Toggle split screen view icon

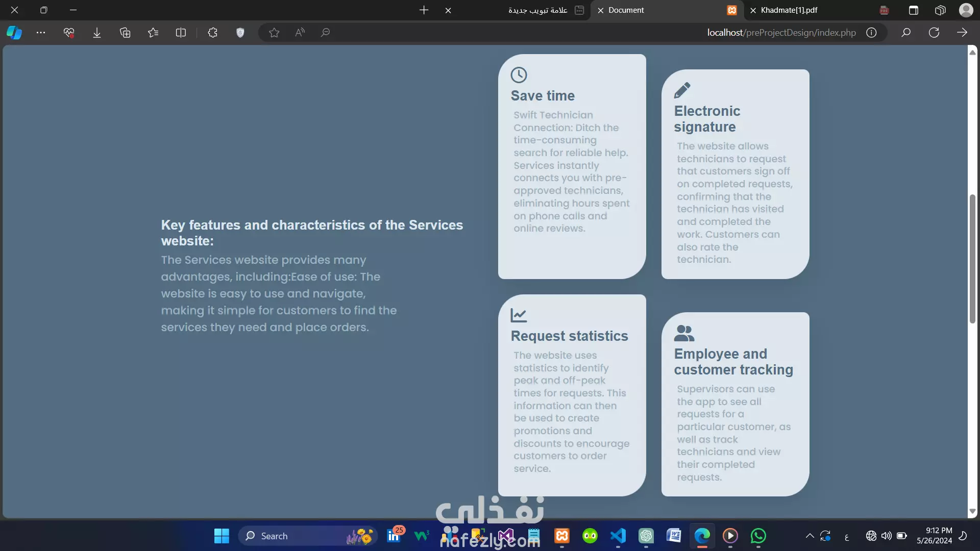[x=181, y=33]
